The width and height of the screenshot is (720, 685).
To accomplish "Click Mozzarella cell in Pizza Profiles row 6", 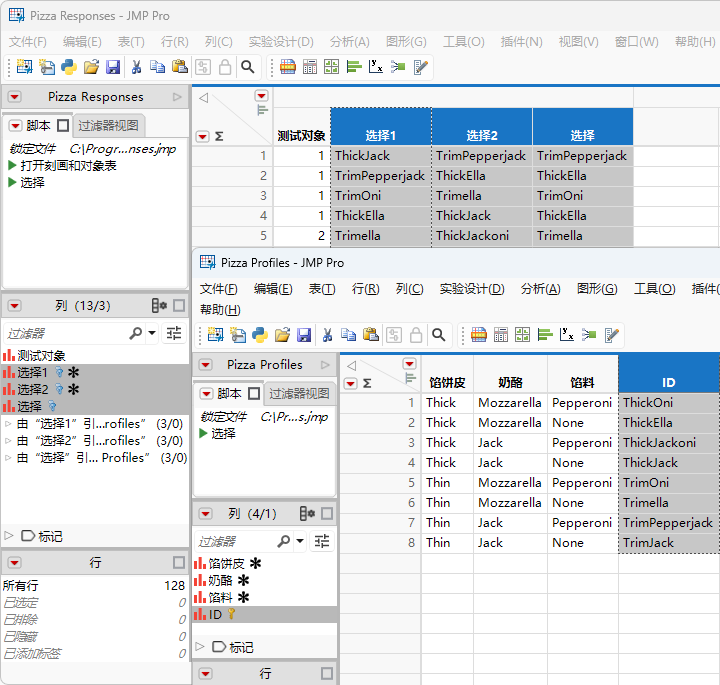I will tap(510, 503).
